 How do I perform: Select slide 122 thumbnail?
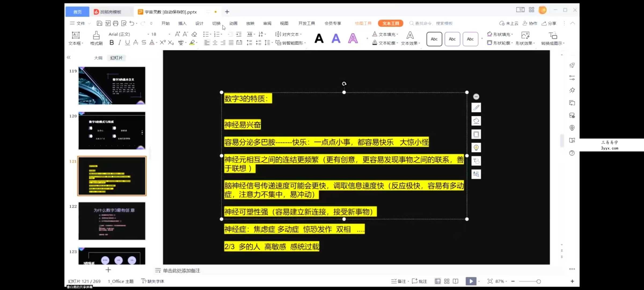[112, 221]
